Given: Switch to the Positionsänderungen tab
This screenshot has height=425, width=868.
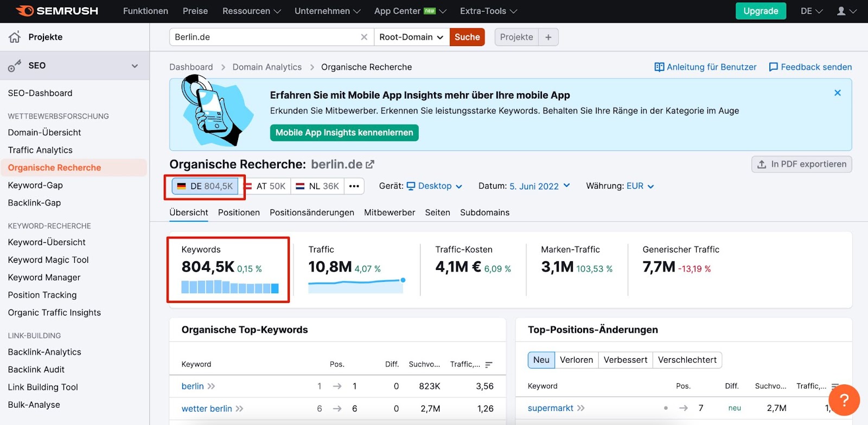Looking at the screenshot, I should 312,212.
